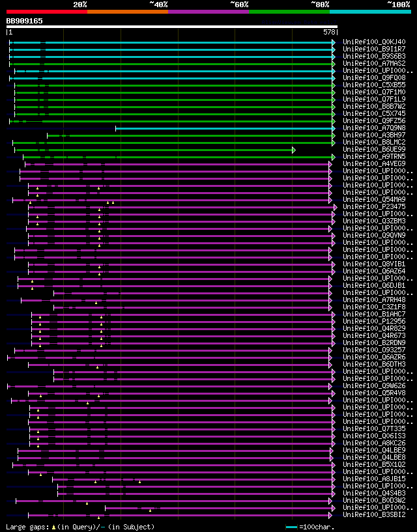
Task: Select hit label UniRef100_B0D3W2
Action: coord(374,501)
